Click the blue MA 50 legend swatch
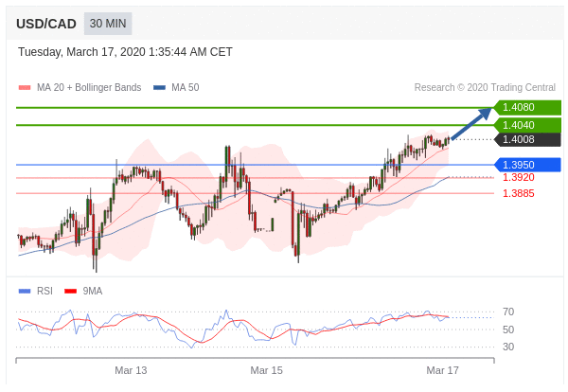The image size is (568, 392). coord(159,88)
